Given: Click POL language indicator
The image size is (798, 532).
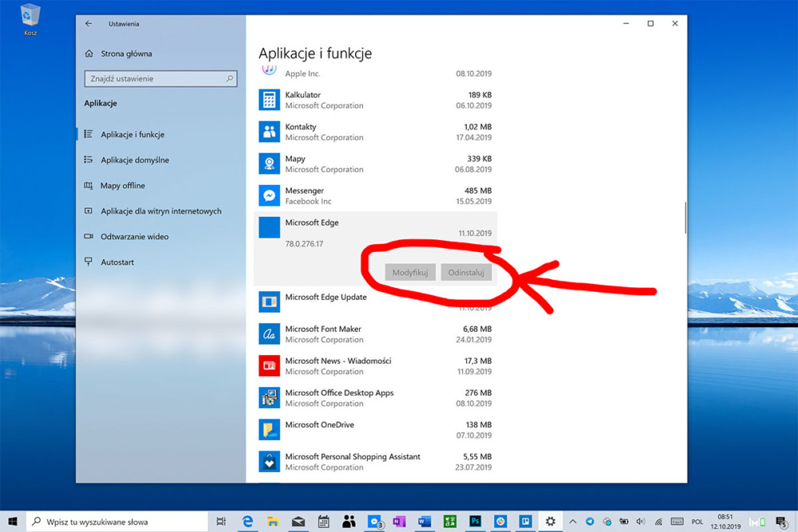Looking at the screenshot, I should pyautogui.click(x=697, y=522).
